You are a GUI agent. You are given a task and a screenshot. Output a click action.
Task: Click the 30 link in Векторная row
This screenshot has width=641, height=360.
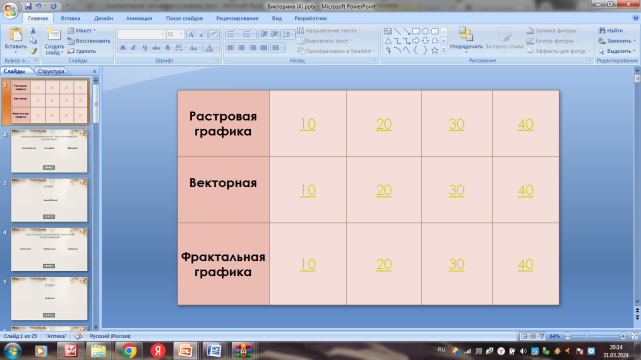click(456, 190)
